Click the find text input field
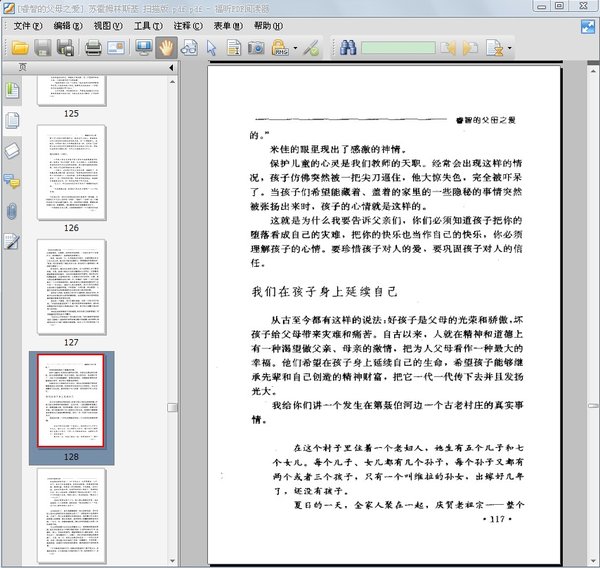Viewport: 600px width, 568px height. tap(397, 48)
